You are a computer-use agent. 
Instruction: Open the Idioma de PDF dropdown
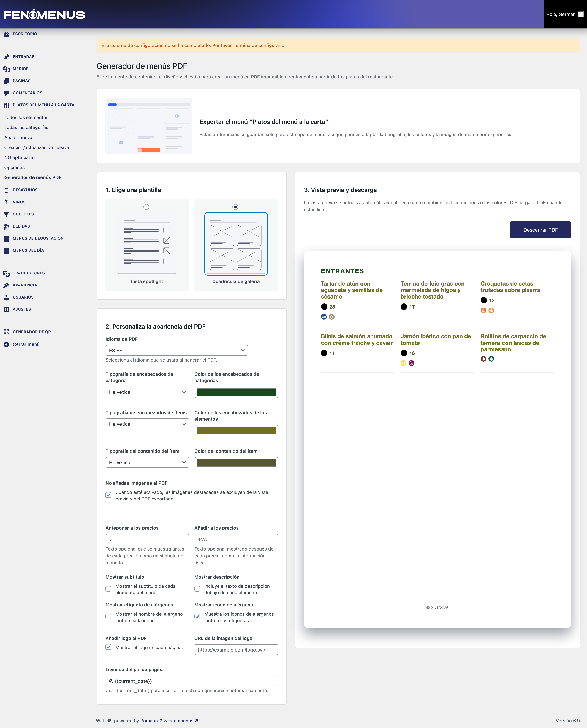pos(176,351)
